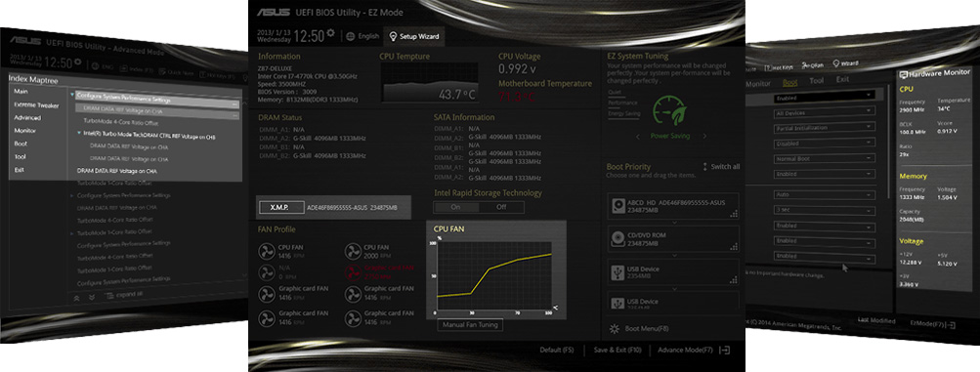This screenshot has width=980, height=372.
Task: Select Extreme Tweaker in Index Maptree
Action: coord(36,104)
